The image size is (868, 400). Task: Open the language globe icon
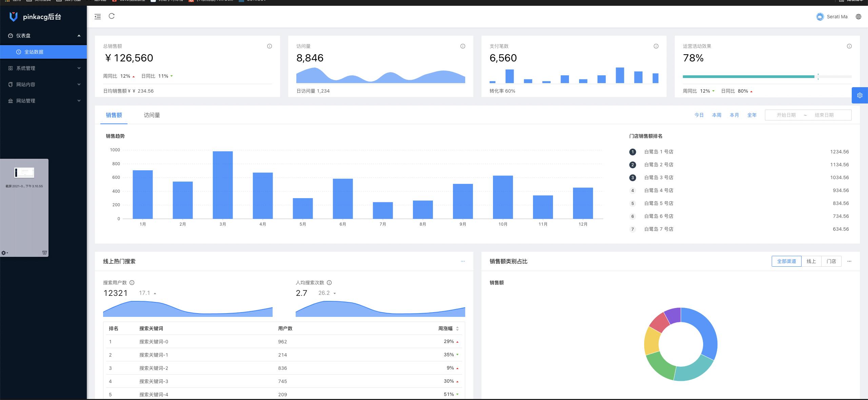[858, 17]
